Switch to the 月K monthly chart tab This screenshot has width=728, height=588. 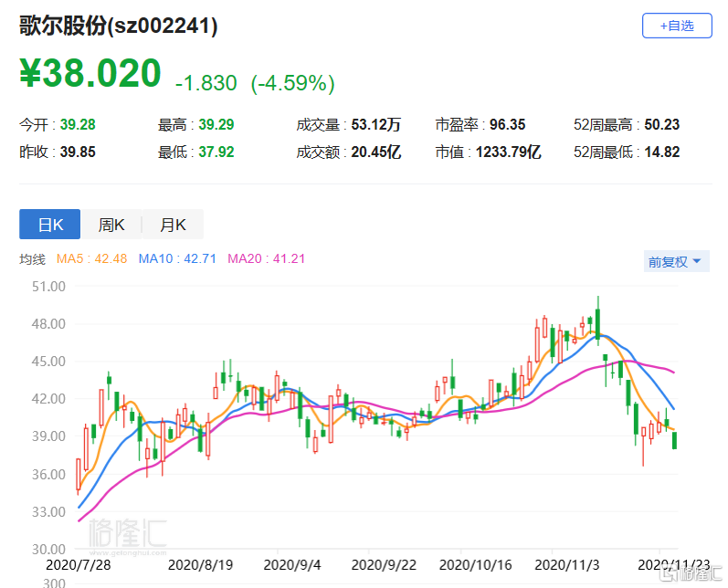(x=173, y=225)
